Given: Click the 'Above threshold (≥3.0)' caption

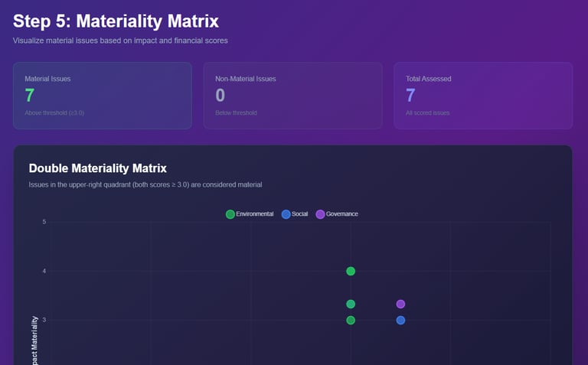Looking at the screenshot, I should tap(54, 112).
